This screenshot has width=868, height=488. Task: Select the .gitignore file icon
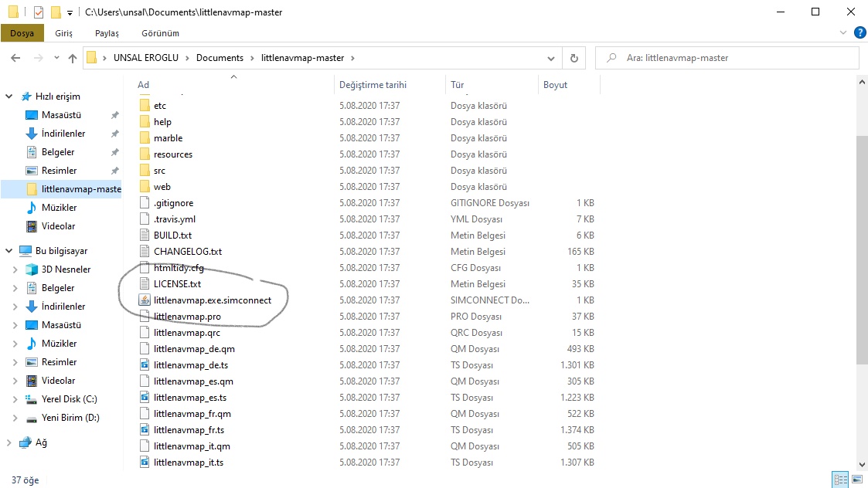[145, 203]
